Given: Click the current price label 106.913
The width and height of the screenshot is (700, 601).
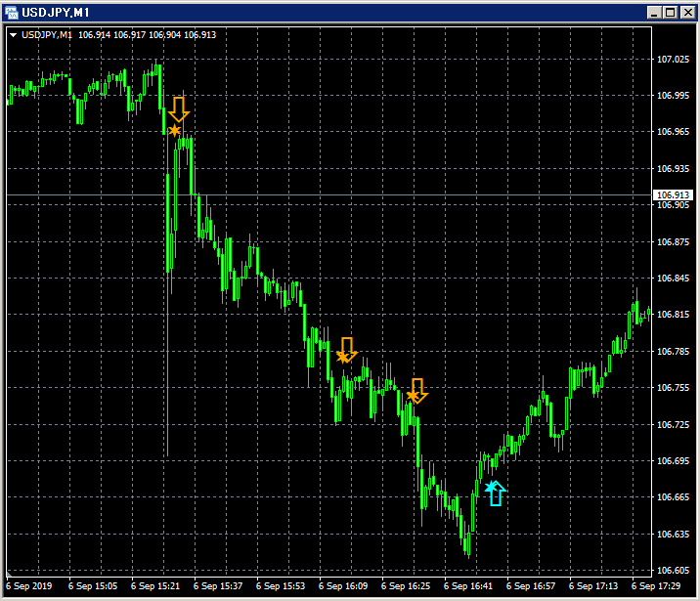Looking at the screenshot, I should coord(673,195).
